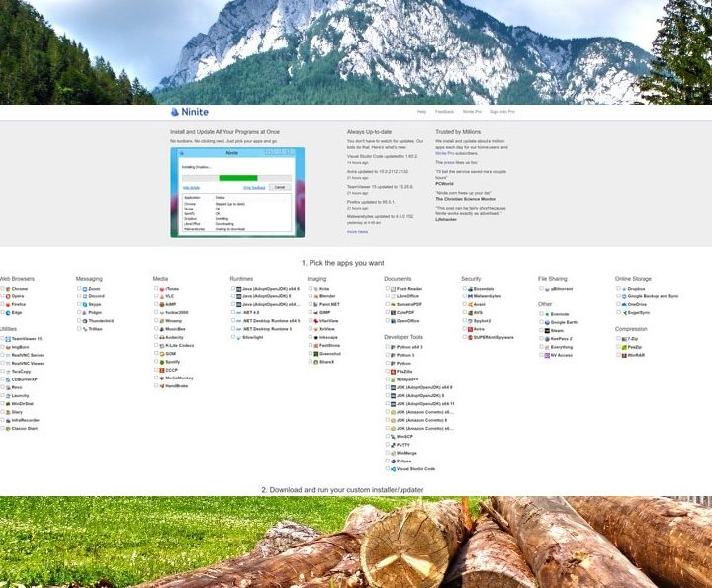712x588 pixels.
Task: Click the 'WinRAR' label
Action: [636, 355]
